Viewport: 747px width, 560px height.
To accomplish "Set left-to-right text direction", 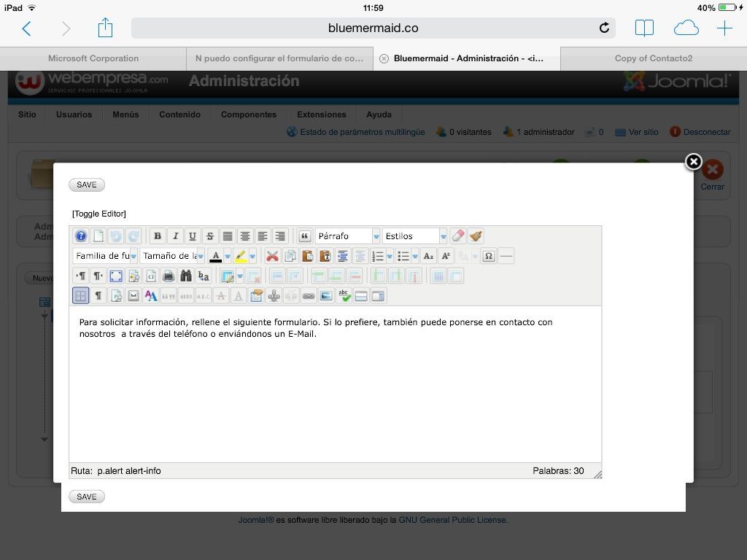I will pos(81,276).
